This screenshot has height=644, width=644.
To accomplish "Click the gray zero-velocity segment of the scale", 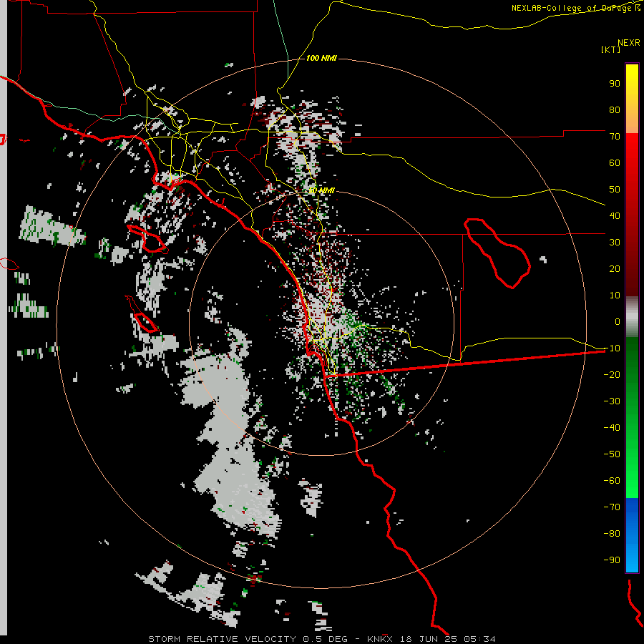I will pyautogui.click(x=632, y=316).
